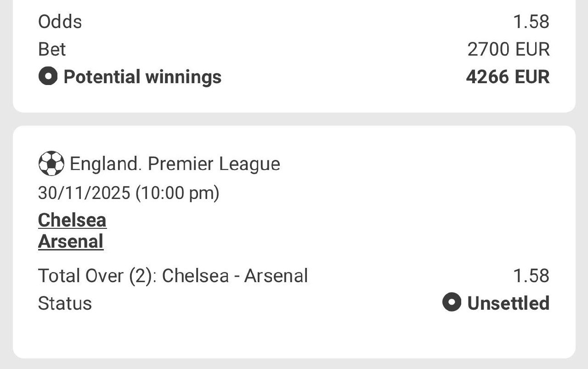The image size is (588, 369).
Task: Click the 1.58 value beside Odds
Action: point(531,22)
